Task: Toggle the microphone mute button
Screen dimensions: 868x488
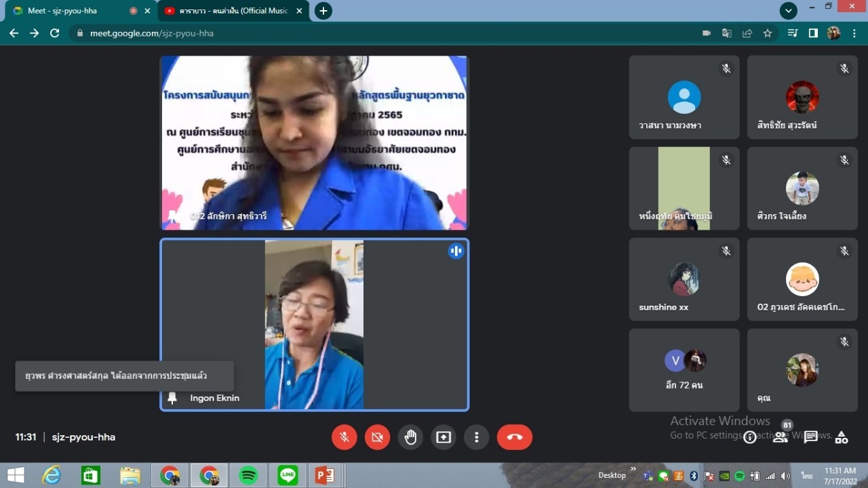Action: pyautogui.click(x=344, y=438)
